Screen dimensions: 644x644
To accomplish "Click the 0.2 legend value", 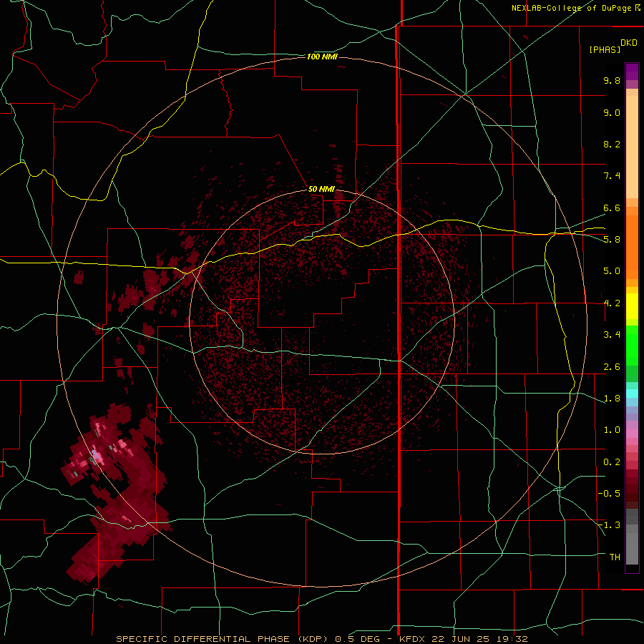I will 612,462.
